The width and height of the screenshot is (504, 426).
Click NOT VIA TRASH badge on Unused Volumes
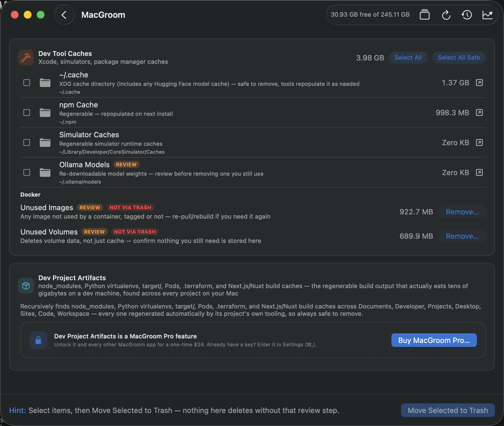click(x=135, y=232)
